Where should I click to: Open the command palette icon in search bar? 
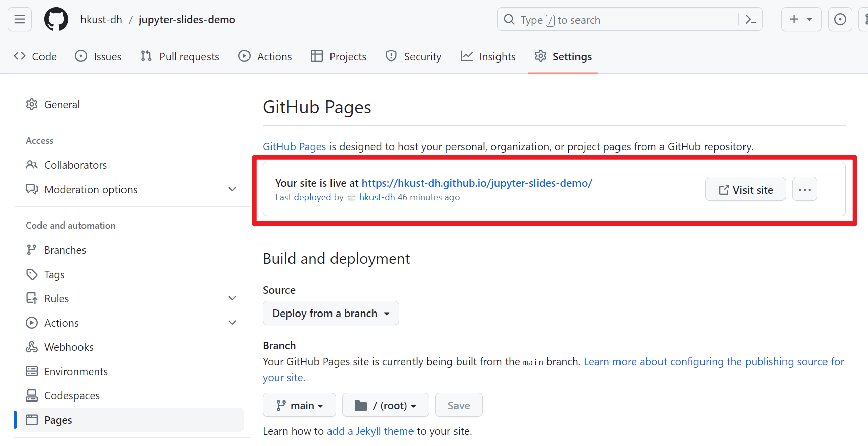click(x=751, y=20)
